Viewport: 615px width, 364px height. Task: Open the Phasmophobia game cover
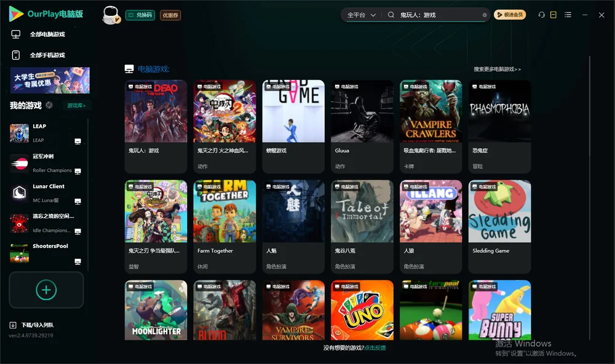click(499, 111)
